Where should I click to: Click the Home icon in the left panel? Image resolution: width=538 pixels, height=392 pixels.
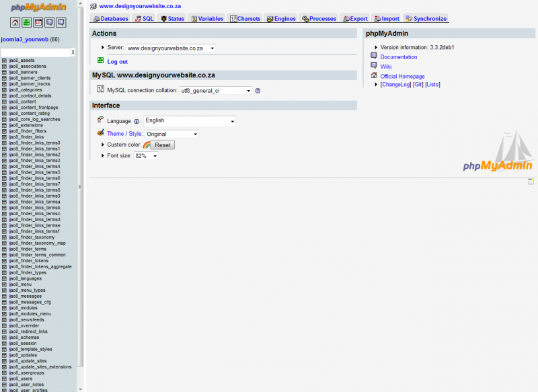[x=15, y=23]
